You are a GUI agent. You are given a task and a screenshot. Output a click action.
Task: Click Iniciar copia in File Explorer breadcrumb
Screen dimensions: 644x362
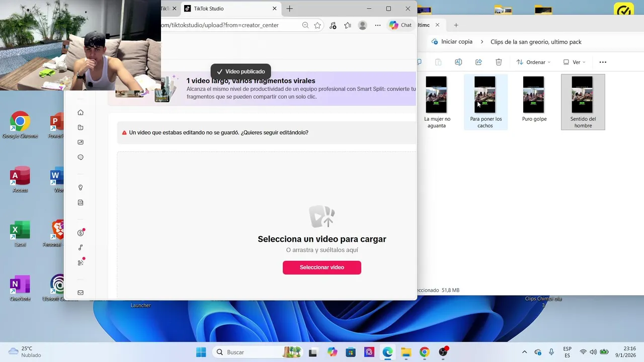coord(456,42)
